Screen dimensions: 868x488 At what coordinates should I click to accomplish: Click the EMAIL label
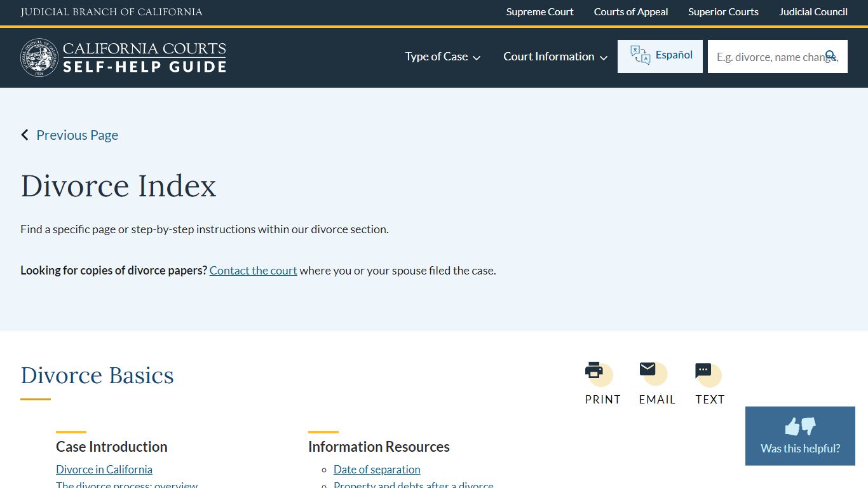(x=657, y=399)
